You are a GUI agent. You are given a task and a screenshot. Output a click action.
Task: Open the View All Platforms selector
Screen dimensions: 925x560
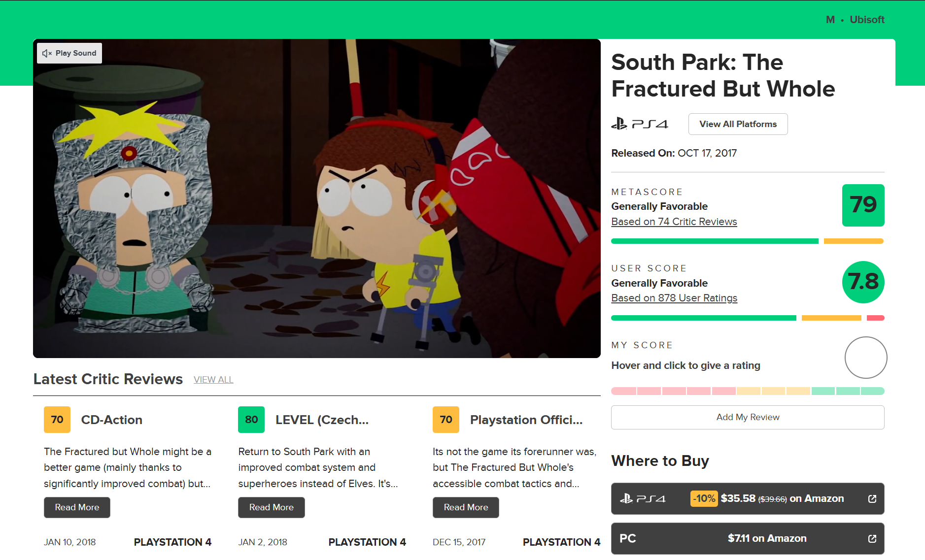pyautogui.click(x=738, y=124)
